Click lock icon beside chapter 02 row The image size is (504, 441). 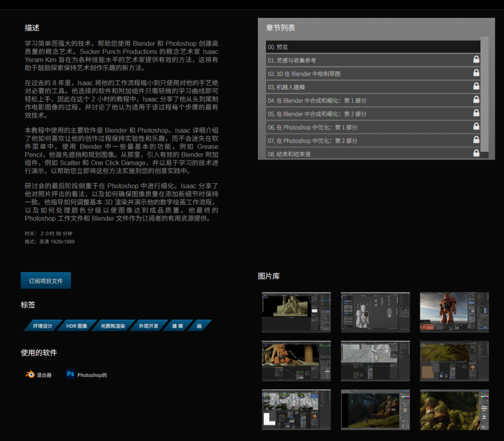pos(476,73)
